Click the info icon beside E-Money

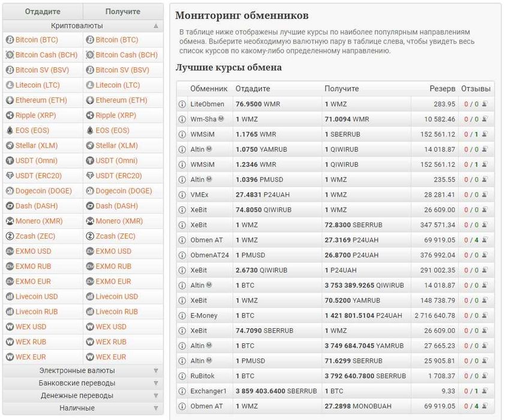click(x=182, y=316)
